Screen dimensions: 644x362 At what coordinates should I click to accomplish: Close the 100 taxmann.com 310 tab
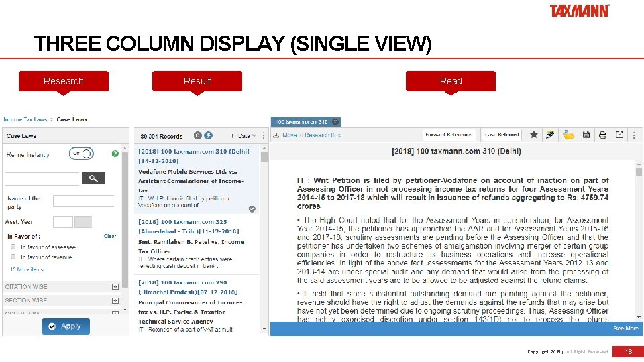tap(335, 122)
